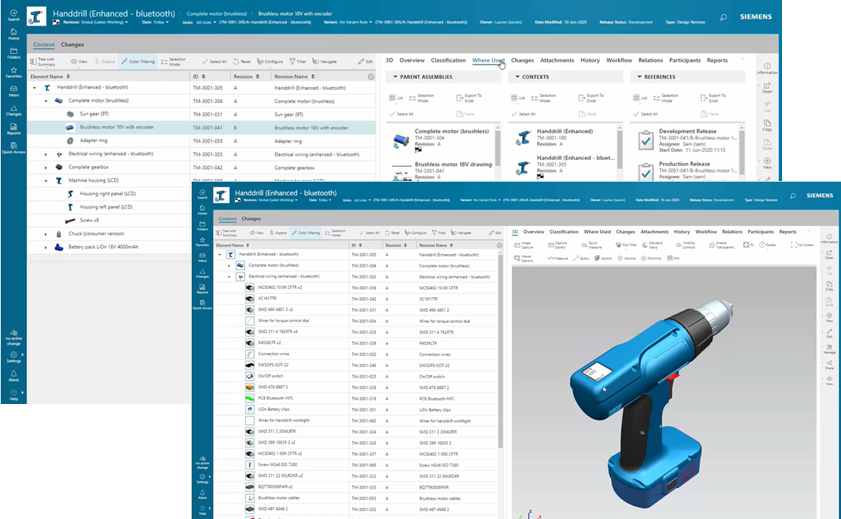Click Section tool in front window 3D toolbar

603,258
